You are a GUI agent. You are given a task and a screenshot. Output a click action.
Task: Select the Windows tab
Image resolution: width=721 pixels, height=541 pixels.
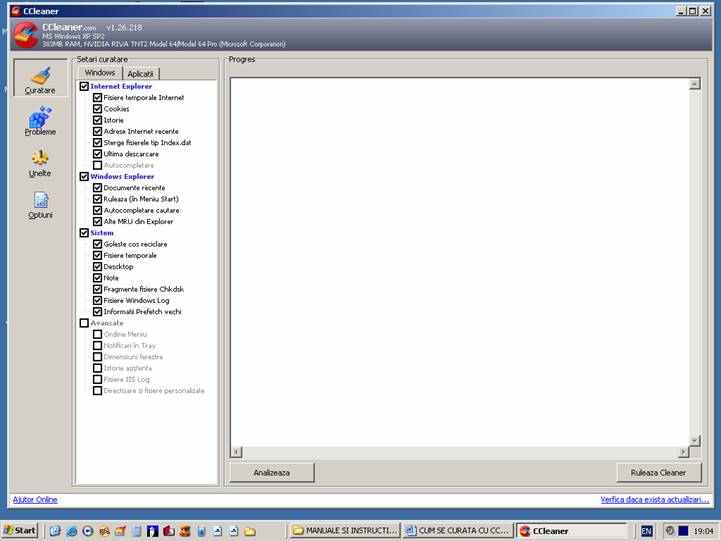(x=100, y=73)
